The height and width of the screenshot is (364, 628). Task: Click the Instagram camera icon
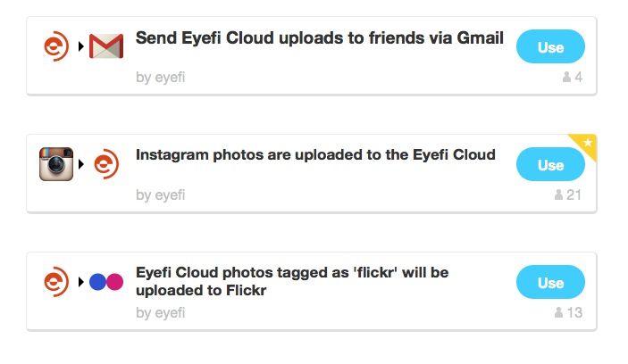pyautogui.click(x=56, y=164)
